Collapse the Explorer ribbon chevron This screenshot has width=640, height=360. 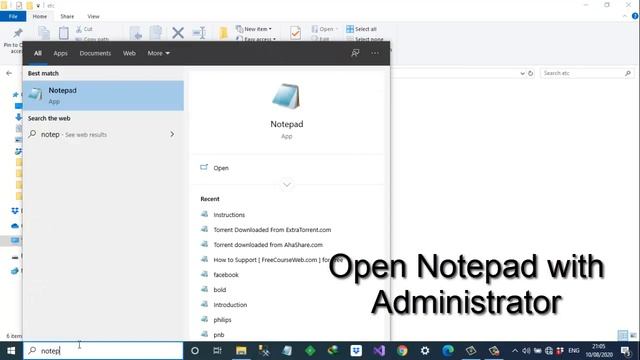pos(625,16)
